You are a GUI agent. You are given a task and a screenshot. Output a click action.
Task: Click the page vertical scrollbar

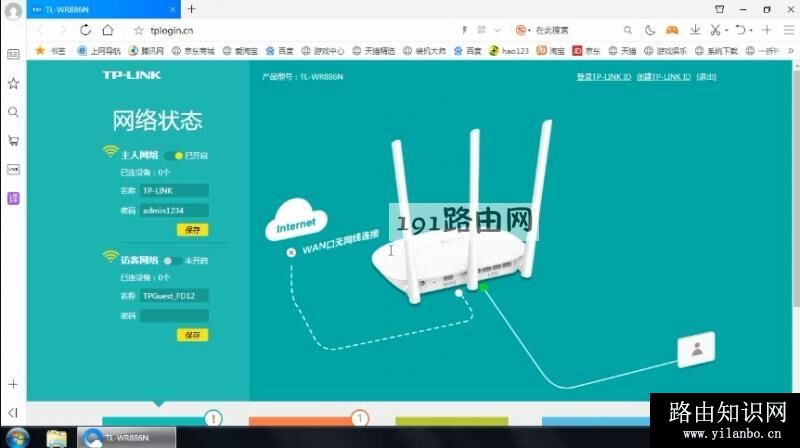(796, 189)
